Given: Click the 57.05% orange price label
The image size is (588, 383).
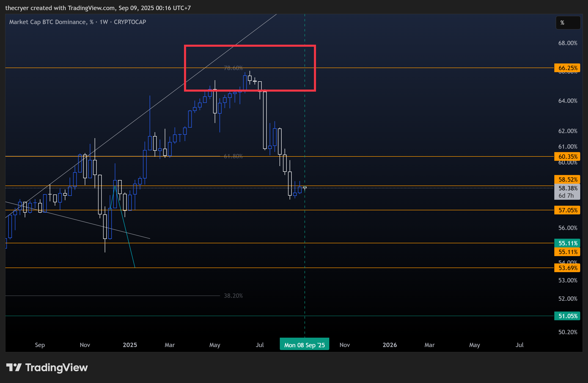Looking at the screenshot, I should point(567,210).
